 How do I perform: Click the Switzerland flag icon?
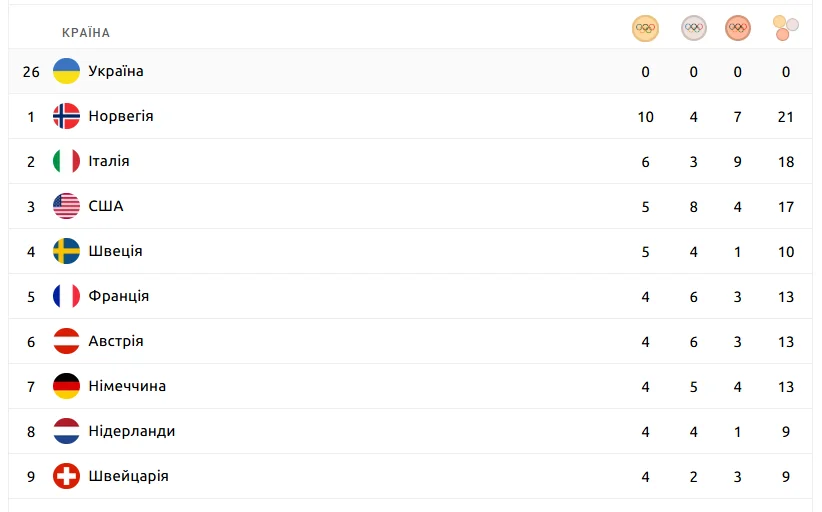tap(66, 476)
